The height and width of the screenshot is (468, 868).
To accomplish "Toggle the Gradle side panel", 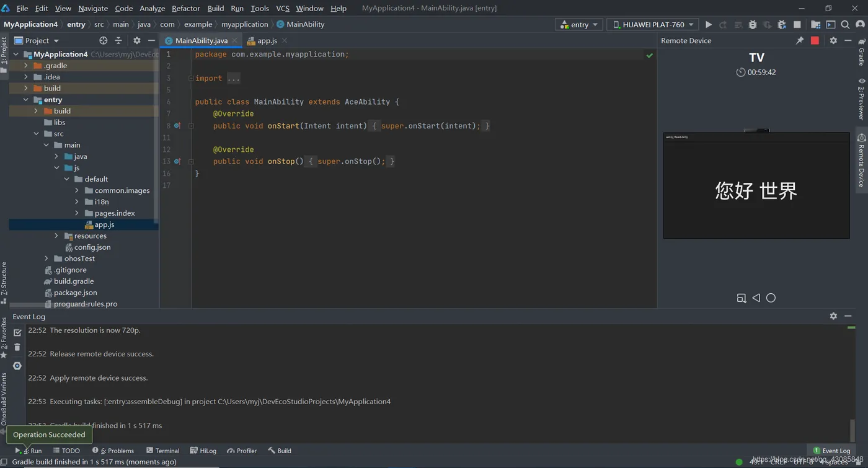I will [861, 52].
